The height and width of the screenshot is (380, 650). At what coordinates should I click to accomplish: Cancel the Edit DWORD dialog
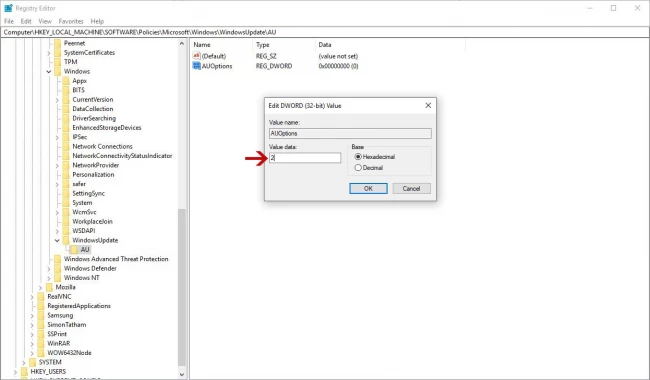pyautogui.click(x=411, y=189)
